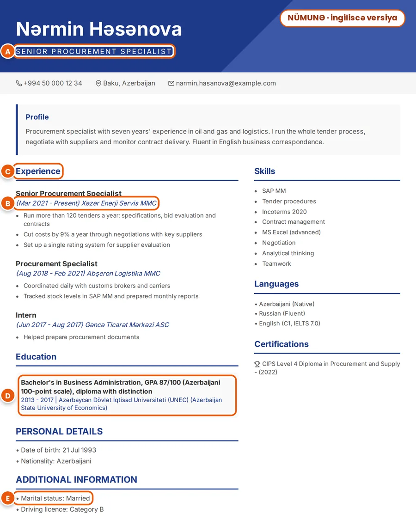The image size is (416, 532).
Task: Click the Abşeron Logistika MMC date line
Action: (88, 274)
